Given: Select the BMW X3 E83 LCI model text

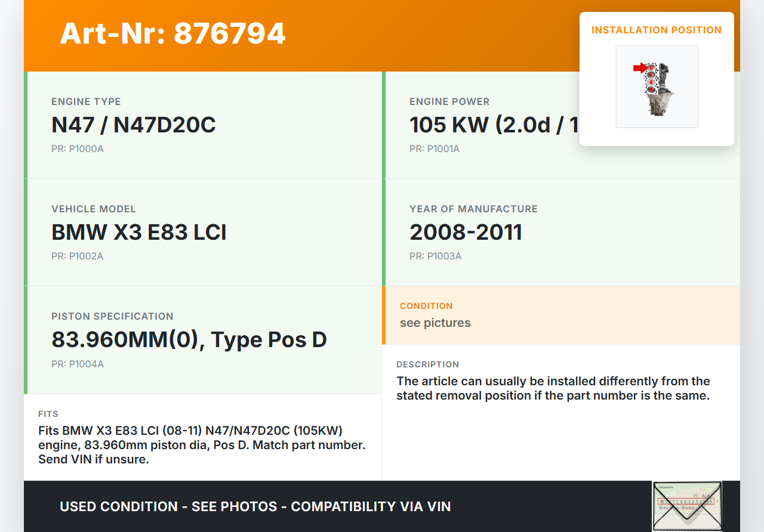Looking at the screenshot, I should click(139, 233).
